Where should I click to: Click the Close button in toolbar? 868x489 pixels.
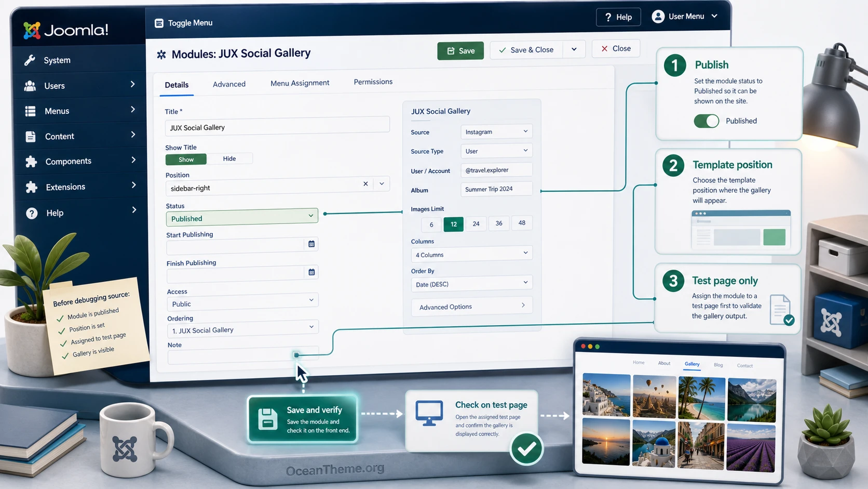(x=616, y=48)
